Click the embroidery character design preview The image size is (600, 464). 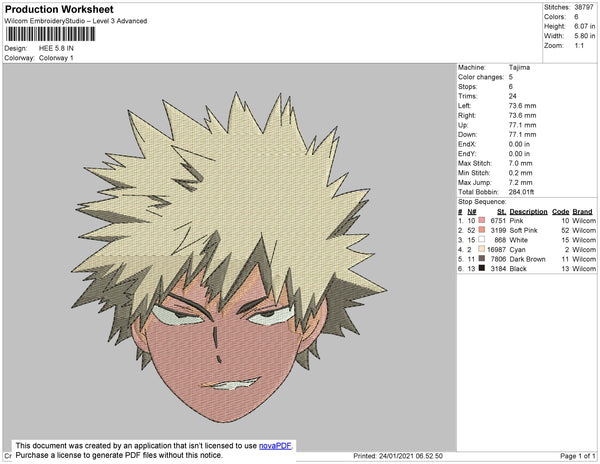coord(229,257)
